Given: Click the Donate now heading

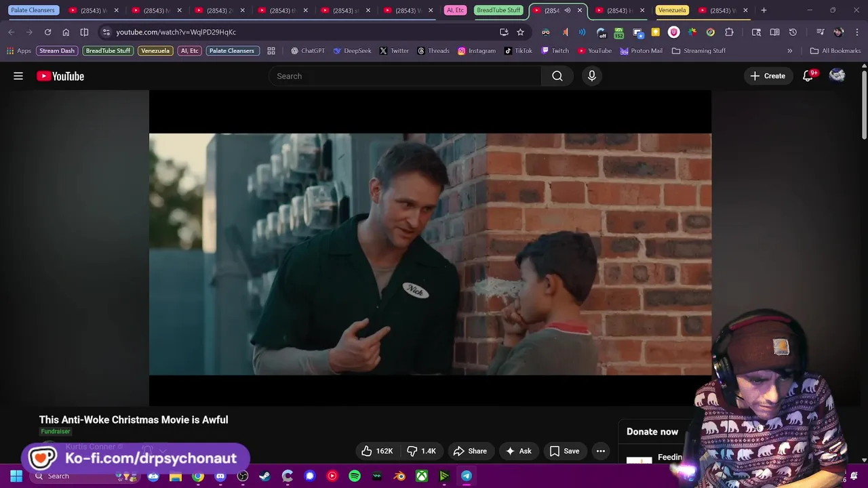Looking at the screenshot, I should pos(652,432).
